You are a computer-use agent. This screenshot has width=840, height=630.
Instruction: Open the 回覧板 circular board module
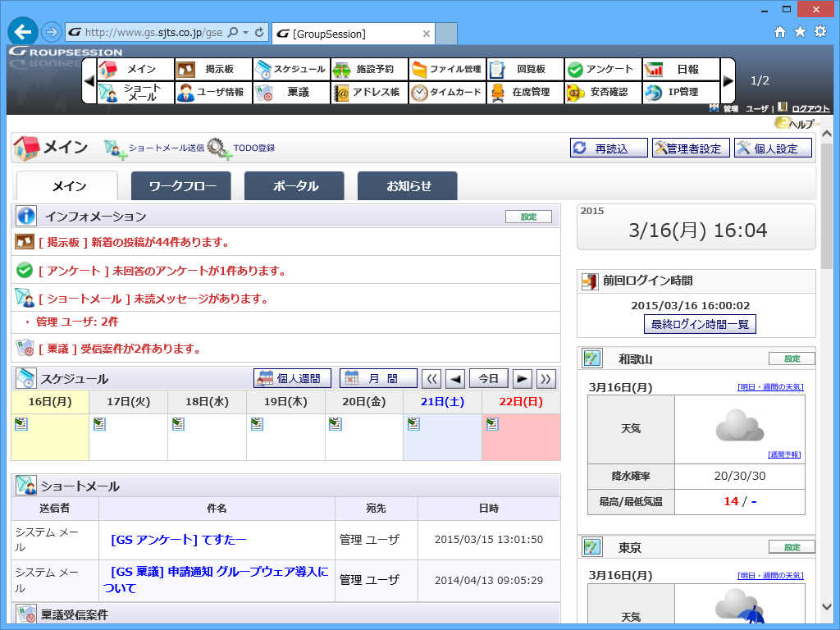pyautogui.click(x=526, y=69)
